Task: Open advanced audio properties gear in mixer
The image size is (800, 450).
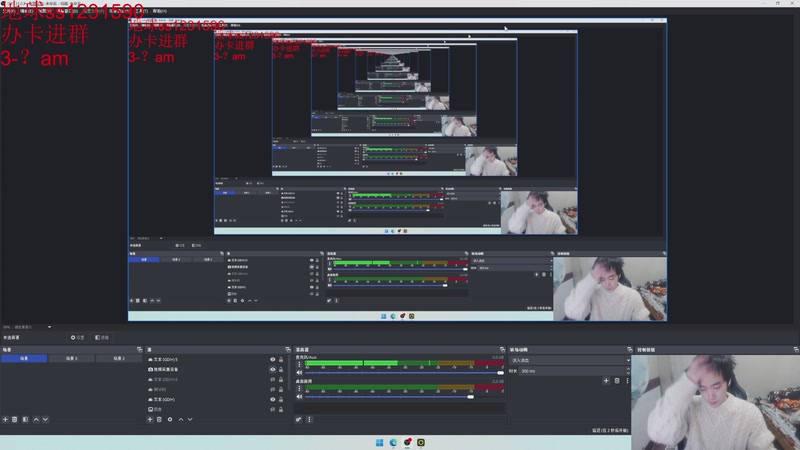Action: coord(299,419)
